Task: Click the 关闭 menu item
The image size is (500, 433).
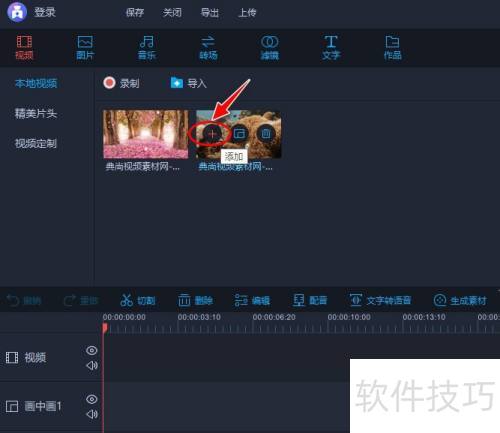Action: (172, 13)
